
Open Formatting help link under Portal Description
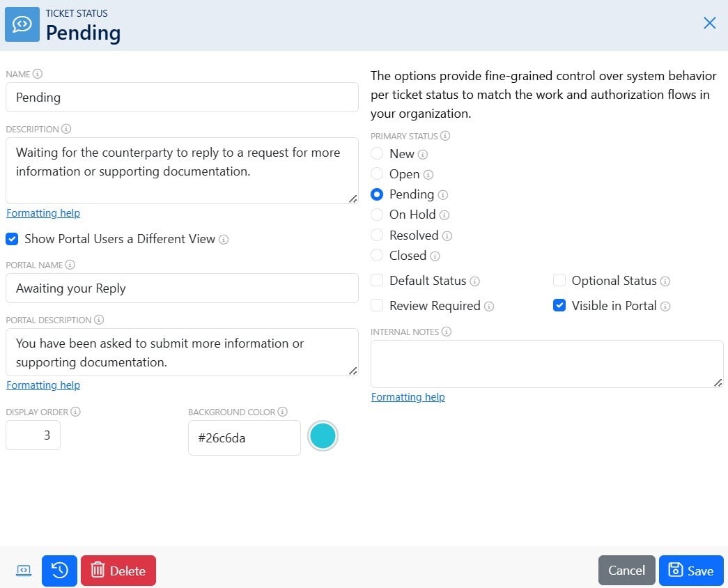(43, 385)
